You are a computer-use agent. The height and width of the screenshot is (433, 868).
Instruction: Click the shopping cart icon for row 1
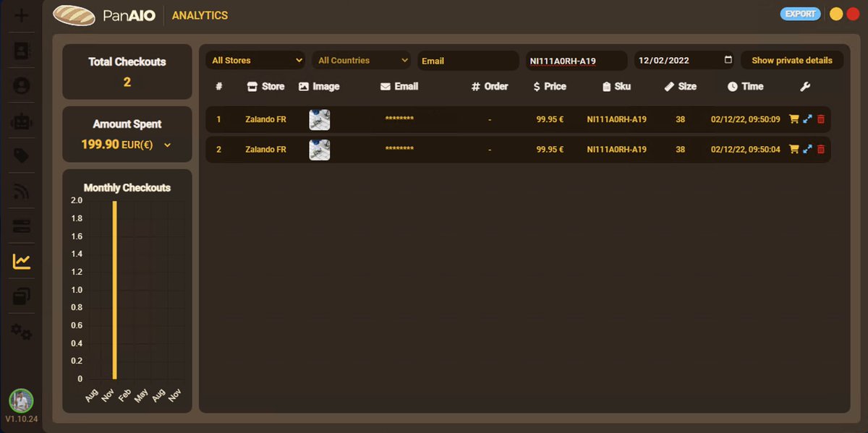[794, 119]
